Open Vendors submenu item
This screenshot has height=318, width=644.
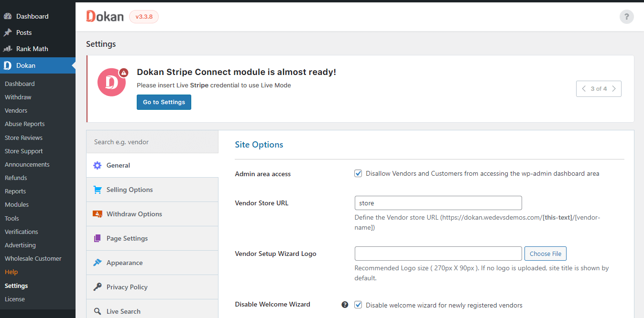coord(16,110)
